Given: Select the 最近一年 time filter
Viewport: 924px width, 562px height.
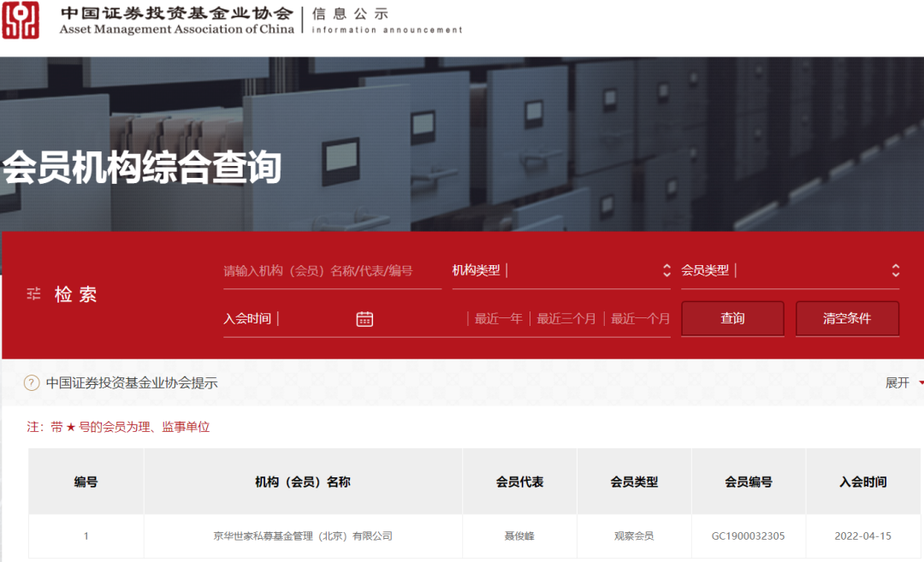Looking at the screenshot, I should point(499,319).
